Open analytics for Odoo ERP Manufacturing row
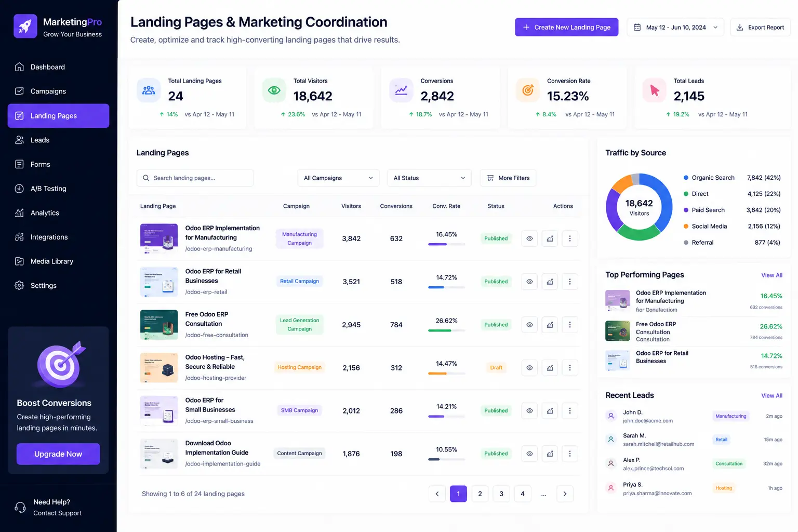 pyautogui.click(x=550, y=238)
